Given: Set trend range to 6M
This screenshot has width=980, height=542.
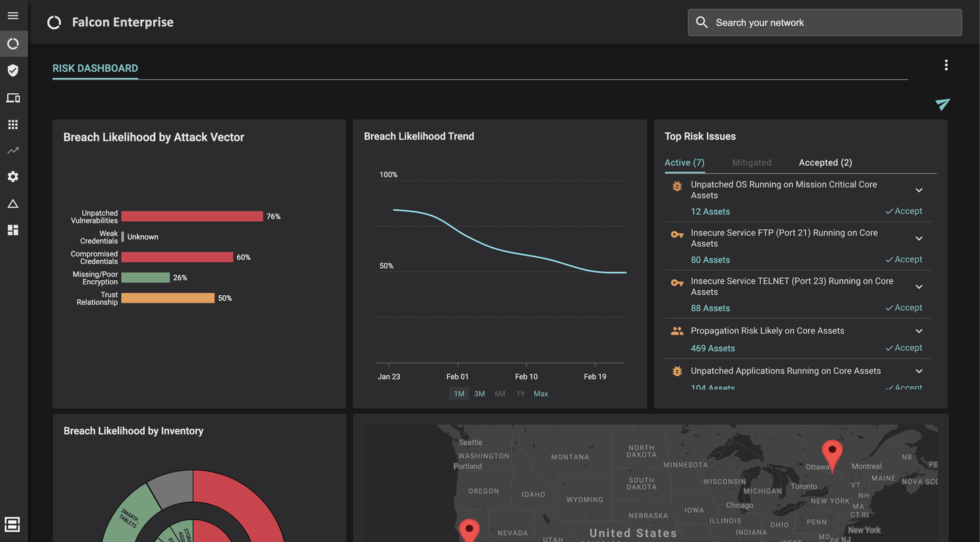Looking at the screenshot, I should coord(500,394).
